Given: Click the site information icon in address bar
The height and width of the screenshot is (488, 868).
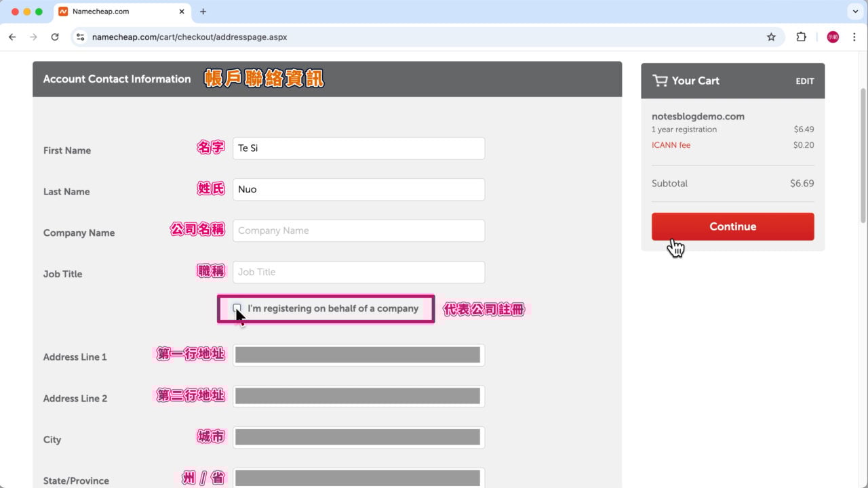Looking at the screenshot, I should (81, 37).
